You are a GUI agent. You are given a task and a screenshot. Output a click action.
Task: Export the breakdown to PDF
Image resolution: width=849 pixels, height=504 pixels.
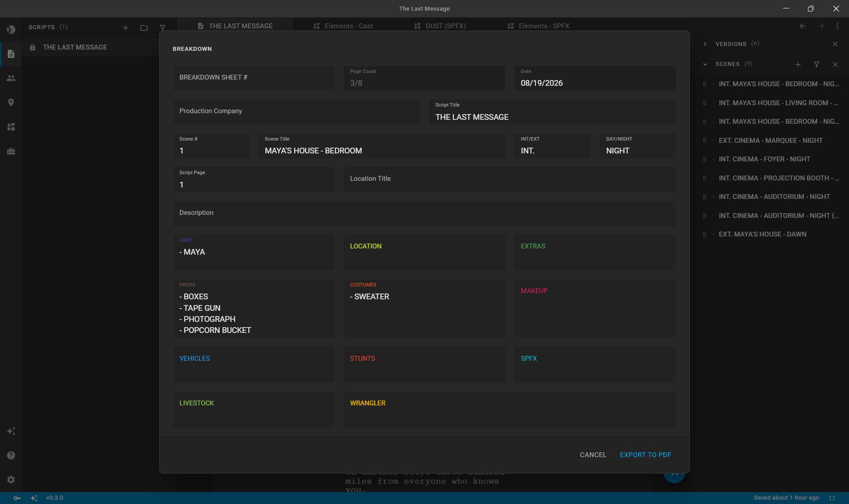[x=646, y=455]
